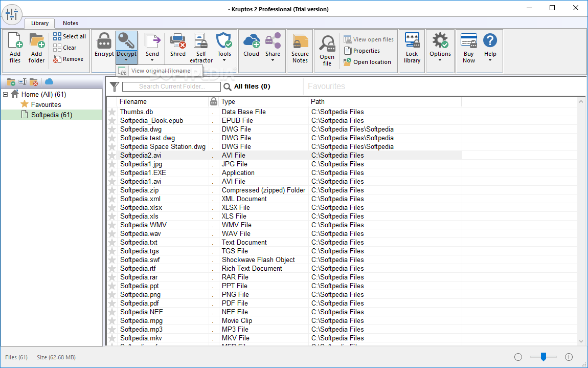The height and width of the screenshot is (368, 588).
Task: Click the Encrypt padlock icon
Action: [104, 40]
